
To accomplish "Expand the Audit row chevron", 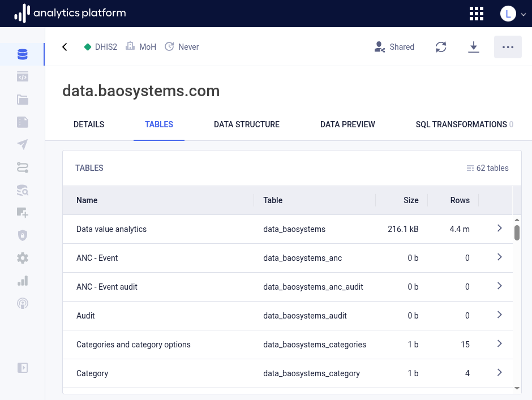I will coord(499,315).
